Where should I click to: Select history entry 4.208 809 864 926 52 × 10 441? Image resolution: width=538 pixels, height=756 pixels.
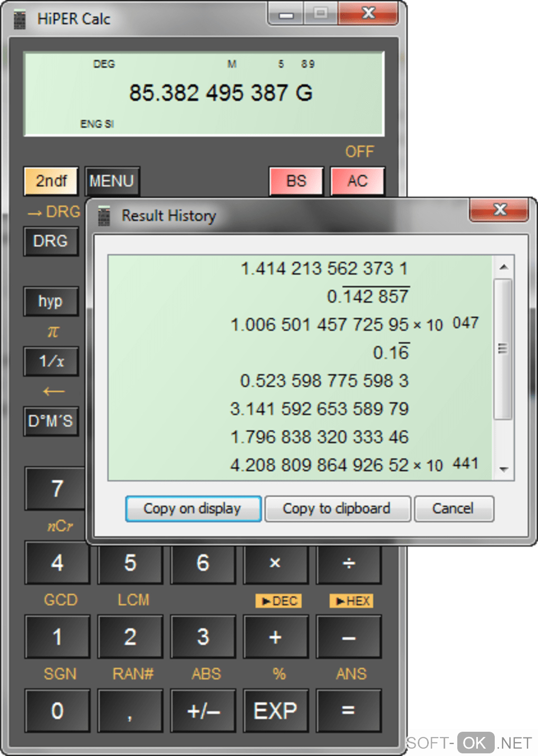300,464
